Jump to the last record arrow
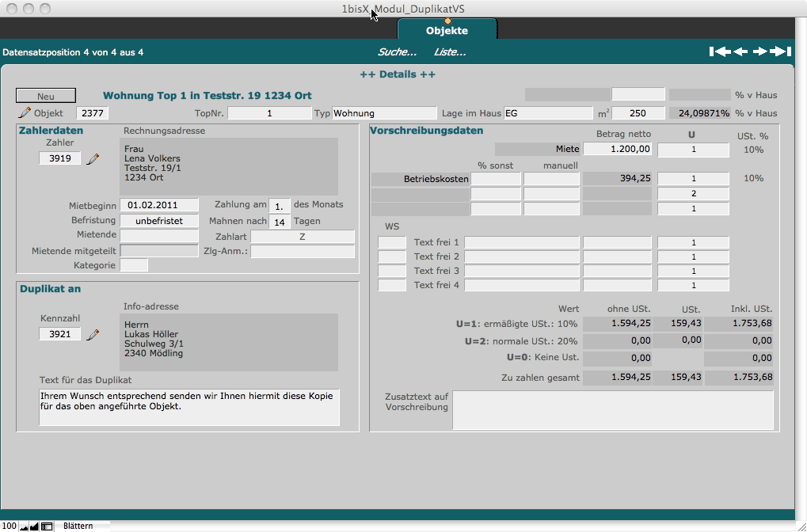Screen dimensions: 807x532 coord(782,51)
